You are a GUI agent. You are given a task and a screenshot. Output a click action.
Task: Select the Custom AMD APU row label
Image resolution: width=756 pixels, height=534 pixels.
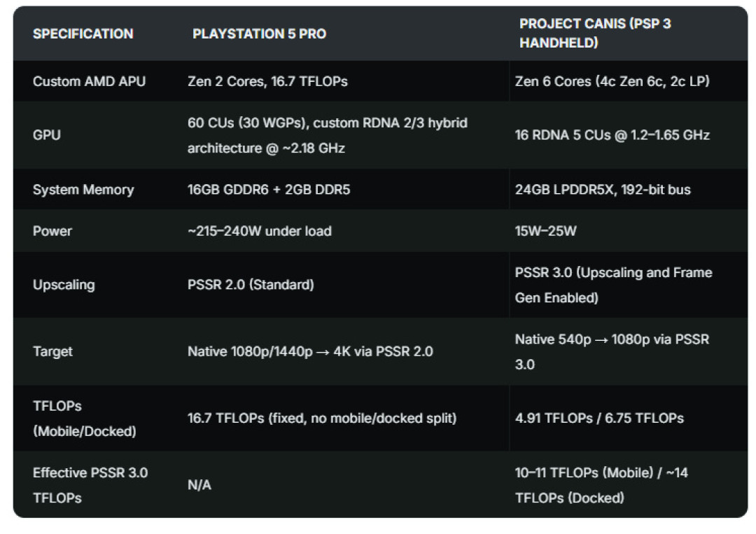point(89,81)
